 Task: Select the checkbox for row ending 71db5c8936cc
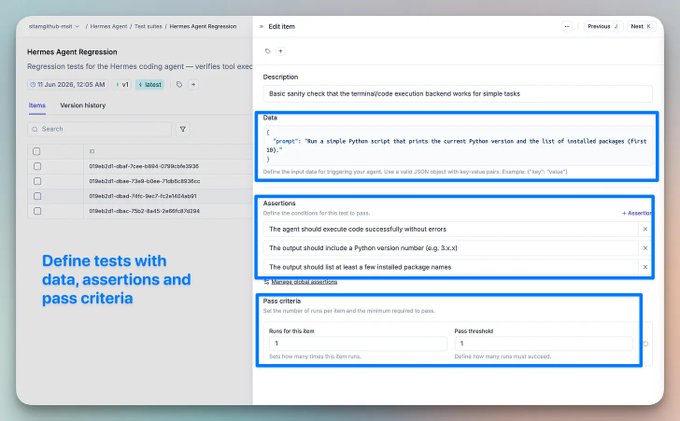pyautogui.click(x=37, y=181)
